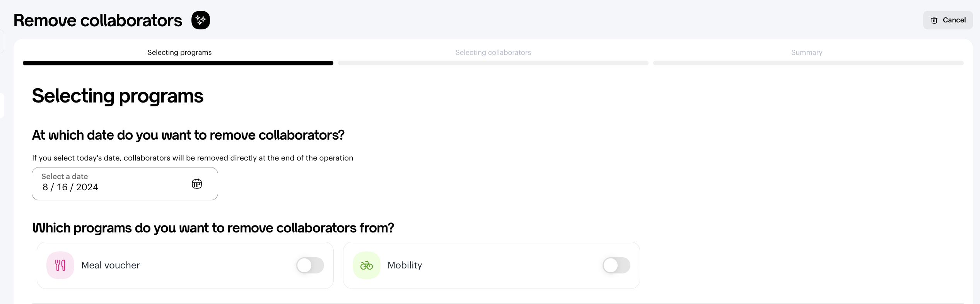Click the Mobility label text
980x304 pixels.
405,265
